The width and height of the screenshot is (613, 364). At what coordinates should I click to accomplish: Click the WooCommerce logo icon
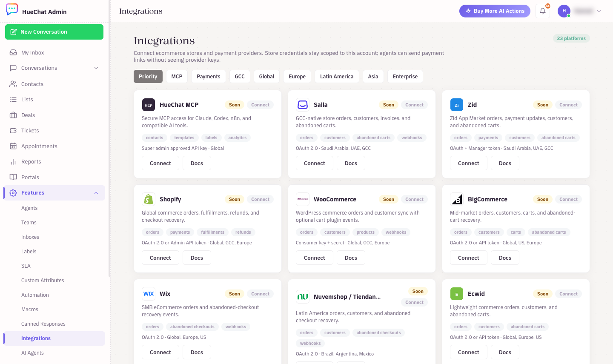pyautogui.click(x=302, y=199)
